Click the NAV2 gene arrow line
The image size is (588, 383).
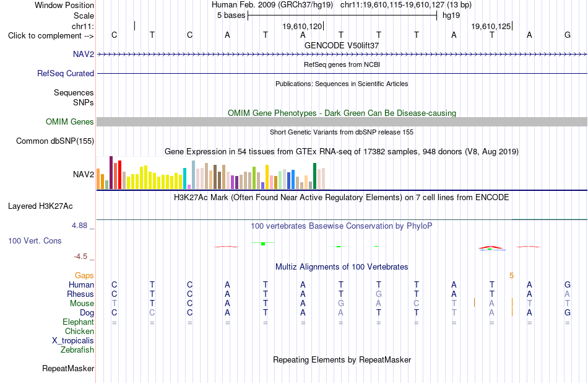point(342,55)
